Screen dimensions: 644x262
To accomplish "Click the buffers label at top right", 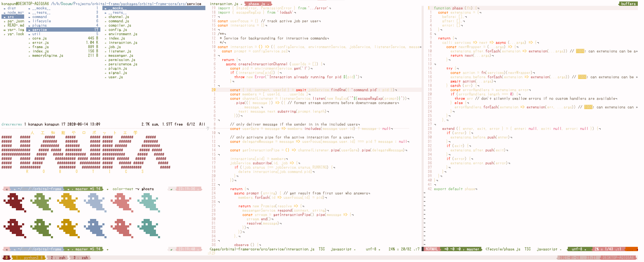I will pyautogui.click(x=628, y=4).
